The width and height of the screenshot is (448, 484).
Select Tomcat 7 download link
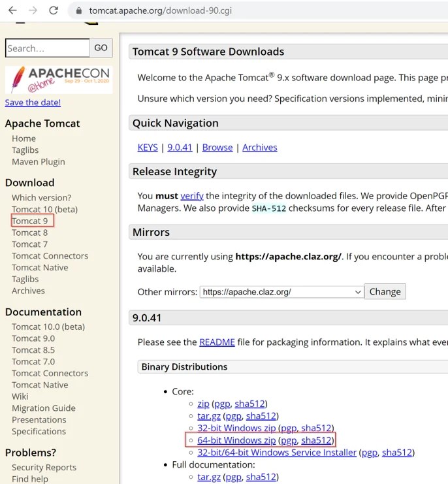(x=29, y=244)
